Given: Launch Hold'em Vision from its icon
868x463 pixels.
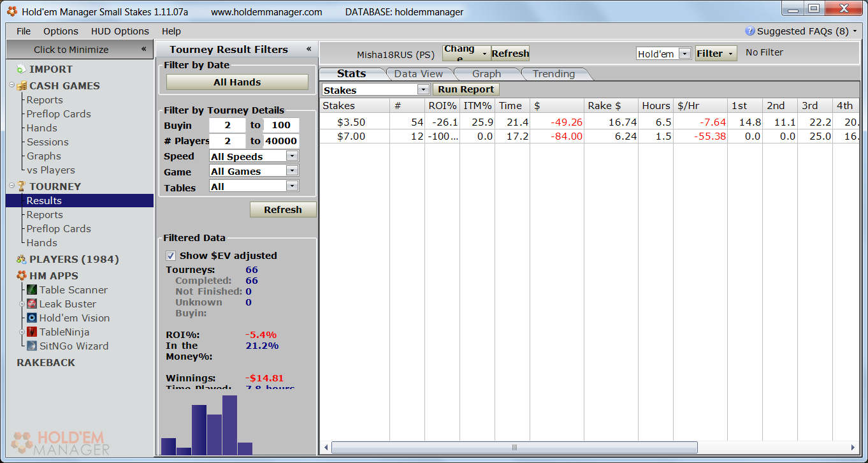Looking at the screenshot, I should coord(33,318).
